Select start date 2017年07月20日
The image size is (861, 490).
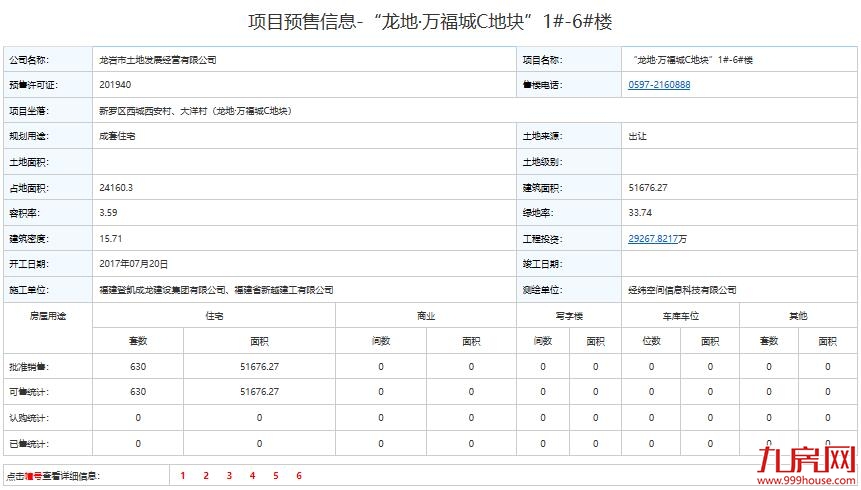pyautogui.click(x=133, y=264)
